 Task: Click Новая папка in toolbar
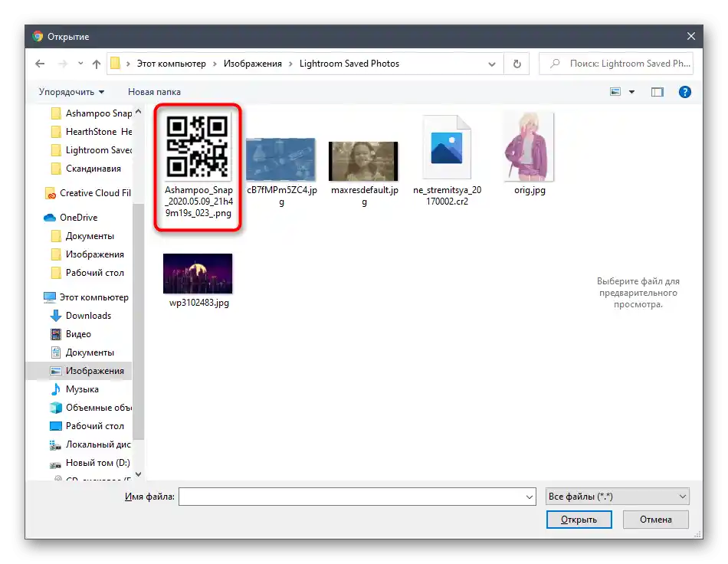(154, 92)
